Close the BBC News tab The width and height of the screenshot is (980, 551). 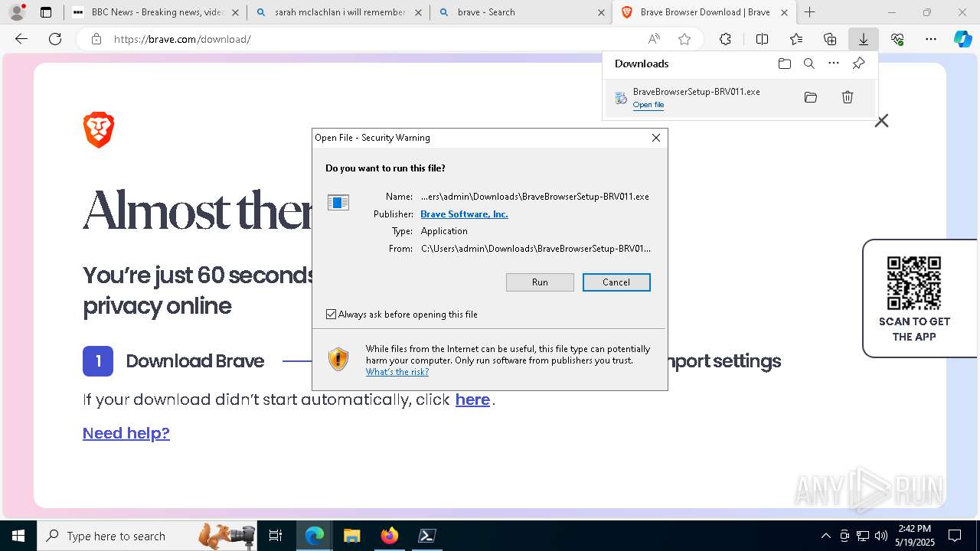point(235,12)
